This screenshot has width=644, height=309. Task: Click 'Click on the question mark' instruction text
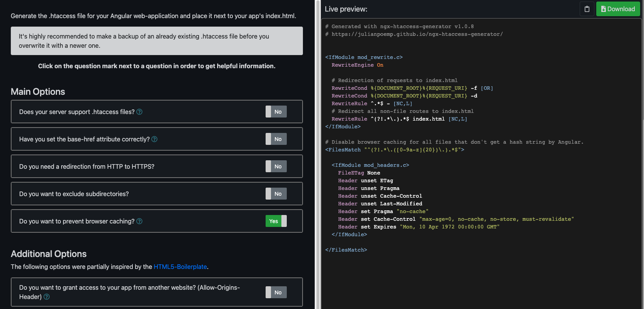[157, 66]
